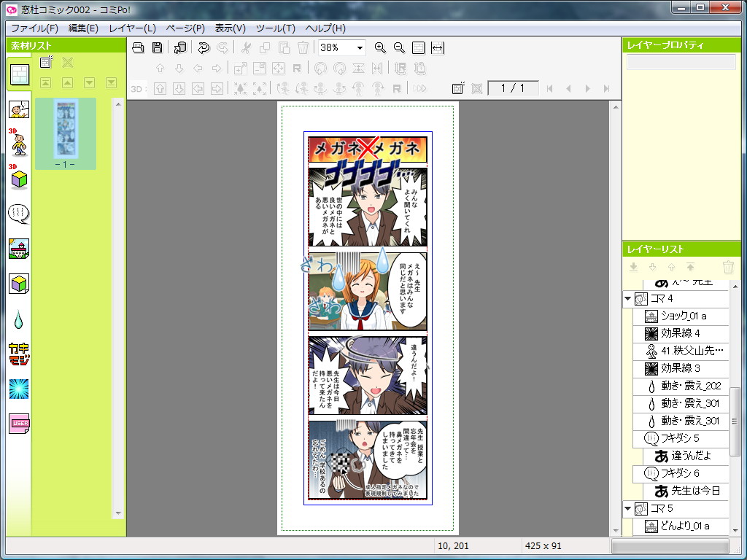Open the 3D item cube category
747x560 pixels.
click(19, 177)
